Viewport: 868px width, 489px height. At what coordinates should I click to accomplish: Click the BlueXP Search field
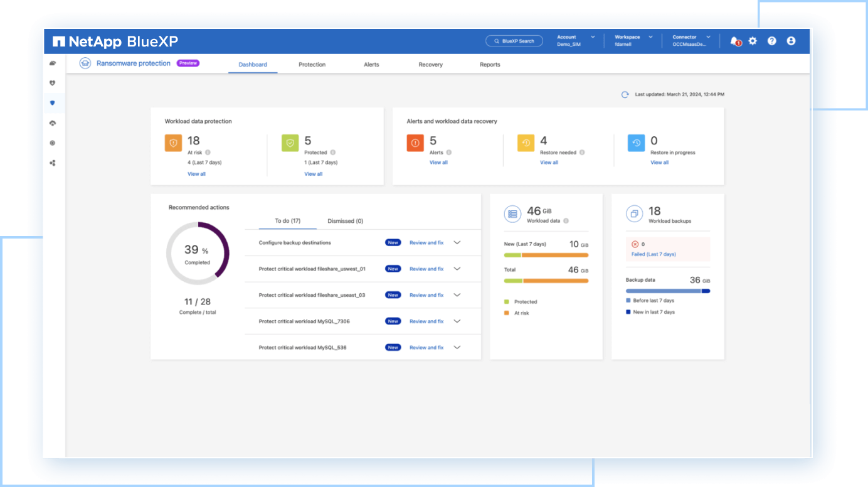tap(514, 40)
